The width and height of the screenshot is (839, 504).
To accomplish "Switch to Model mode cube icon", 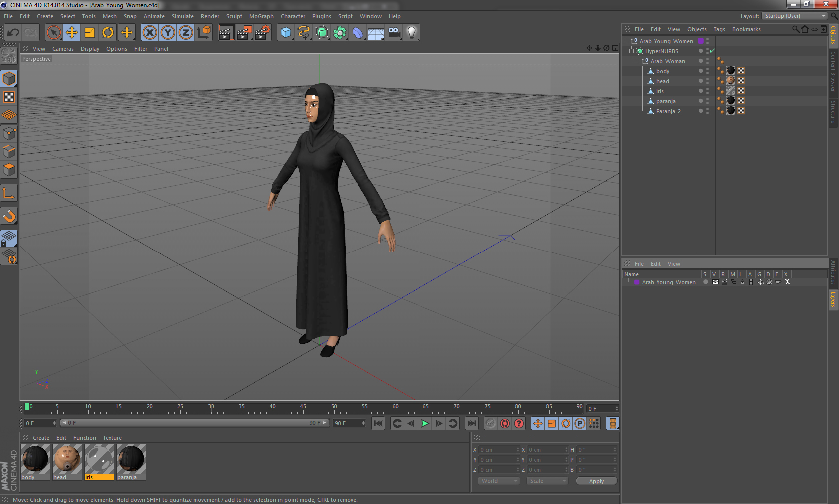I will [9, 79].
